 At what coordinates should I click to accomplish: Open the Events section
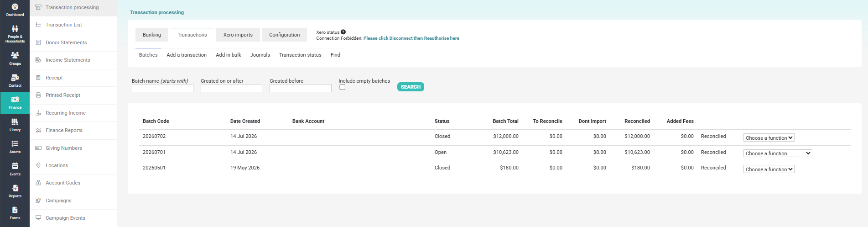15,169
